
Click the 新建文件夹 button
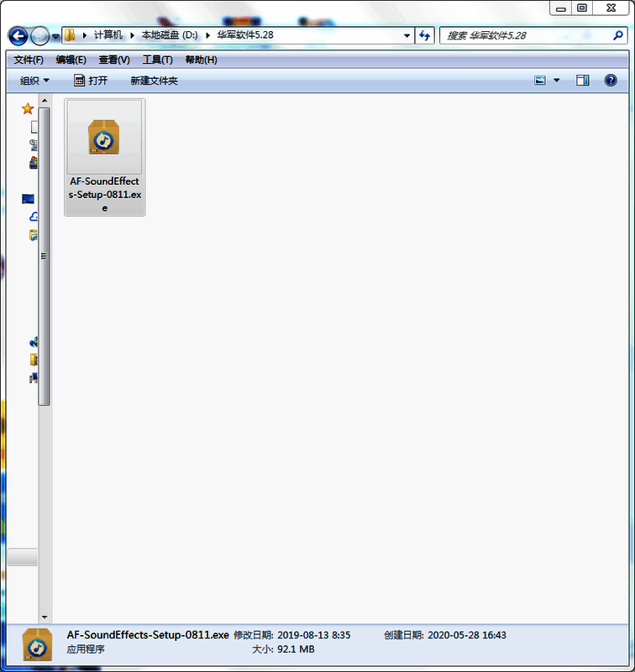pos(154,81)
